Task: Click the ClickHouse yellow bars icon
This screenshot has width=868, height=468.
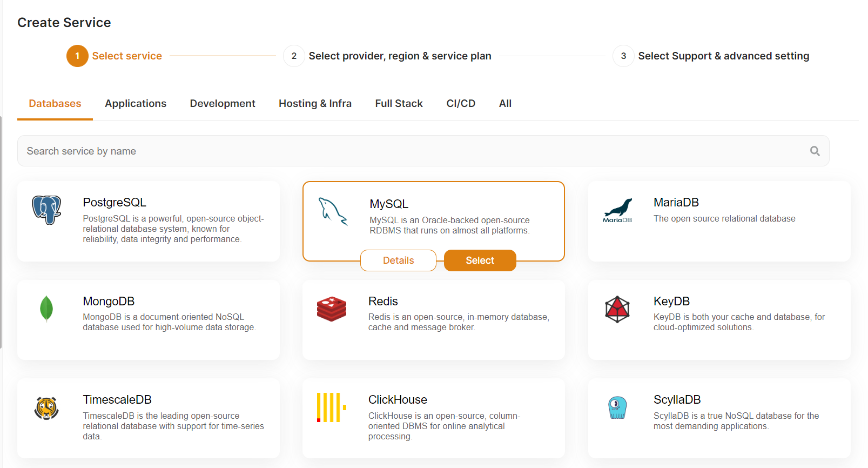Action: click(x=331, y=407)
